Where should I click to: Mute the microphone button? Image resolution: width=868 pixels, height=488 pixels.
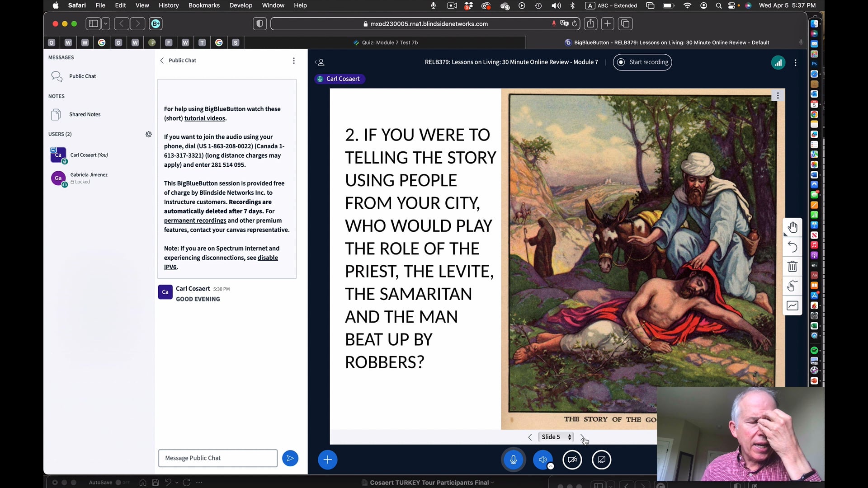point(513,460)
